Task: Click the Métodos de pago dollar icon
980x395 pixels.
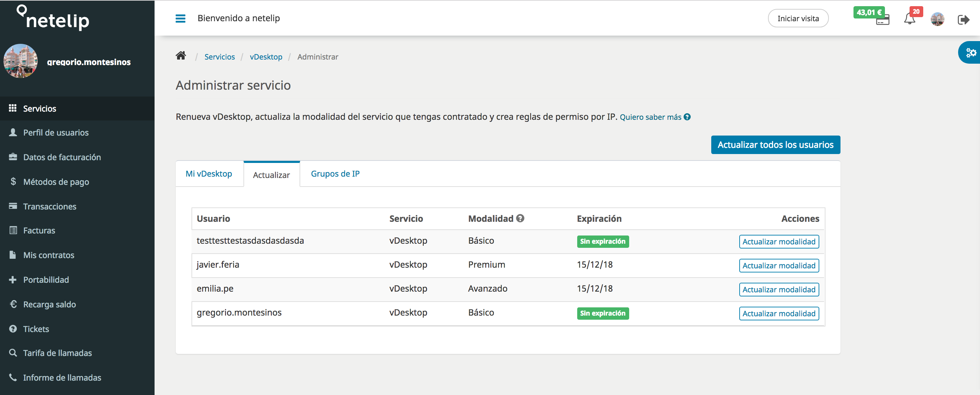Action: point(13,181)
